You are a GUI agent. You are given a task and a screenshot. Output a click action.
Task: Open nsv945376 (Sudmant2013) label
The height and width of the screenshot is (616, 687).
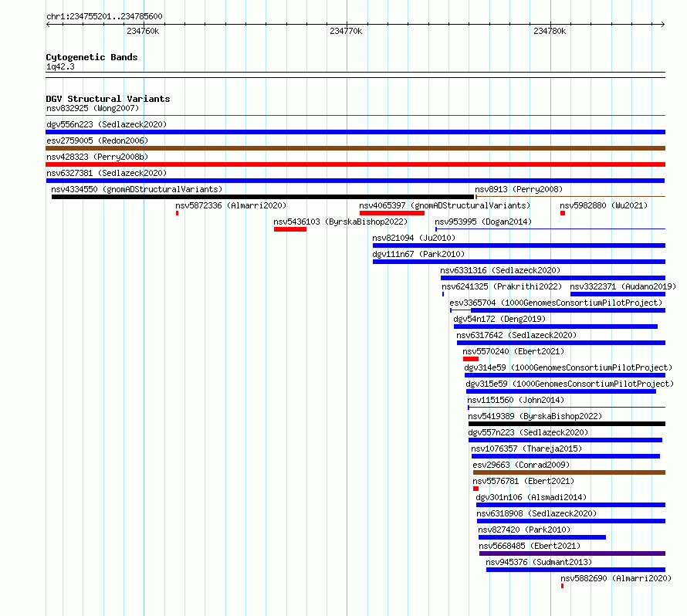point(539,562)
